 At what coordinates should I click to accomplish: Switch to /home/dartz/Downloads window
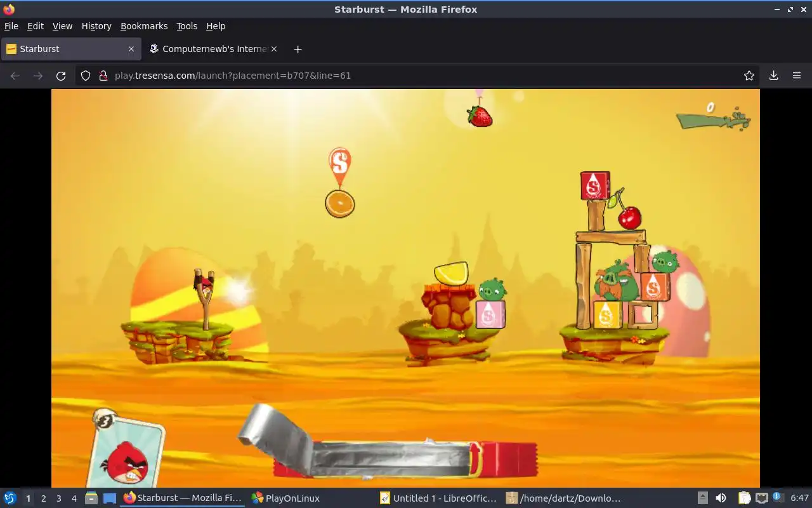coord(563,498)
